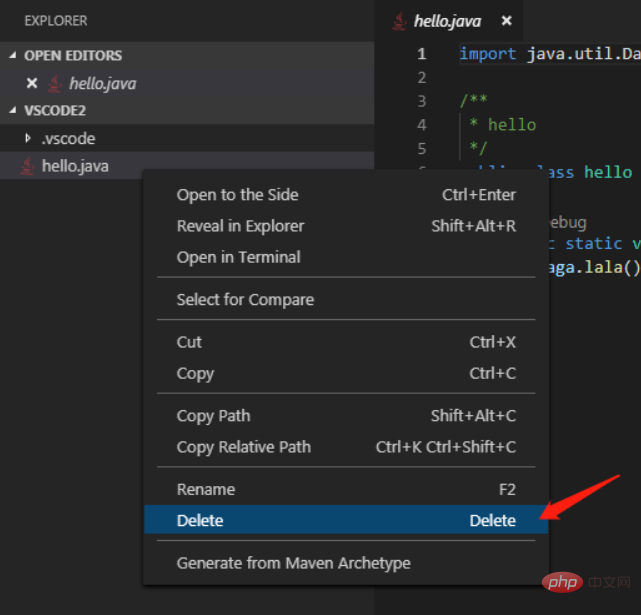Screen dimensions: 641x615
Task: Close hello.java in the Open Editors list
Action: (x=31, y=83)
